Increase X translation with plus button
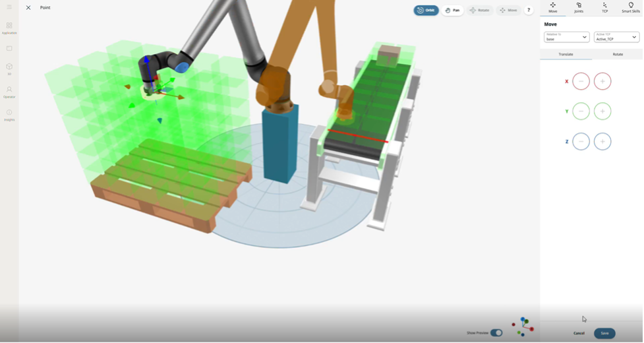The width and height of the screenshot is (644, 343). [x=602, y=81]
